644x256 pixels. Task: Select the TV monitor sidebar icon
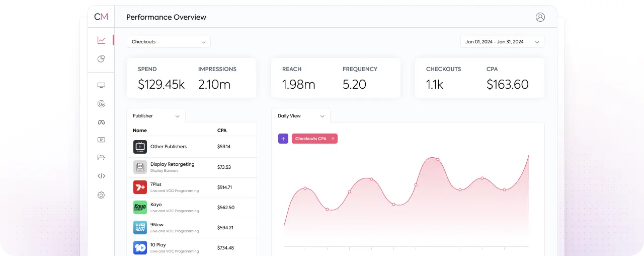[101, 86]
